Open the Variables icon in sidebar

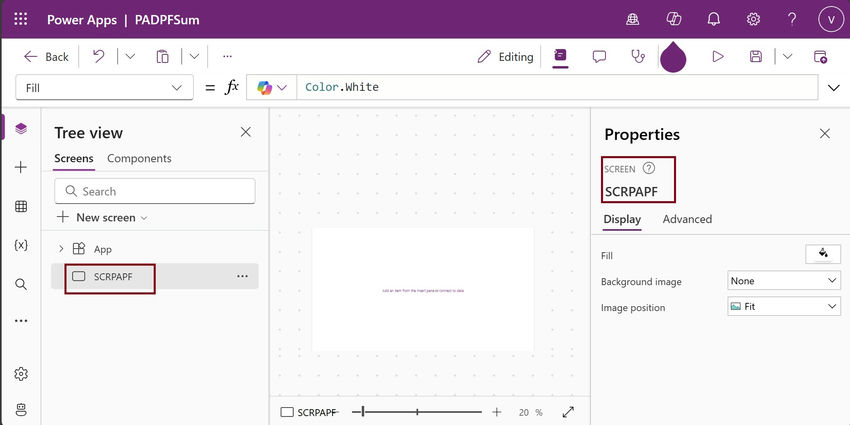[21, 245]
